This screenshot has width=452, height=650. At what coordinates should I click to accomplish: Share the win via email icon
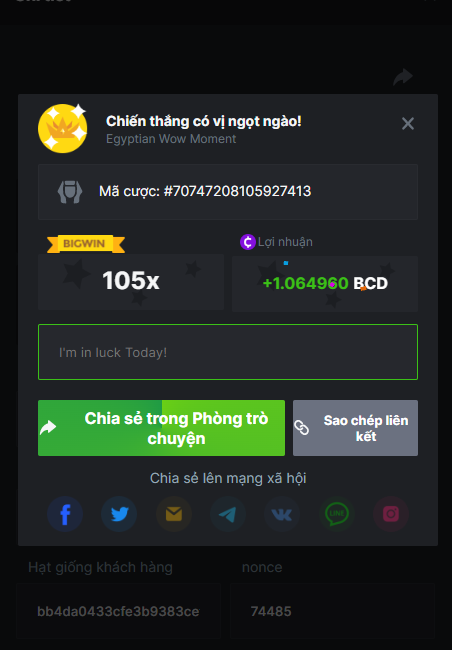click(174, 514)
